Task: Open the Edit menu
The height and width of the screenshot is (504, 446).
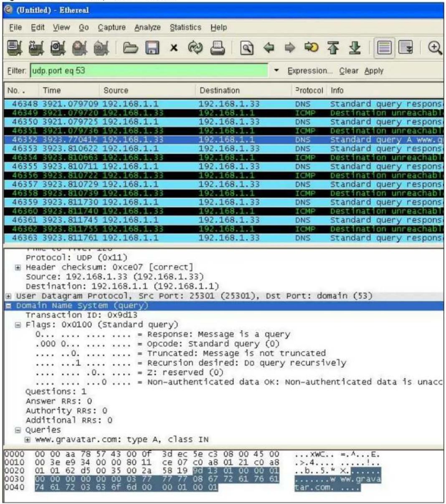Action: pyautogui.click(x=38, y=27)
